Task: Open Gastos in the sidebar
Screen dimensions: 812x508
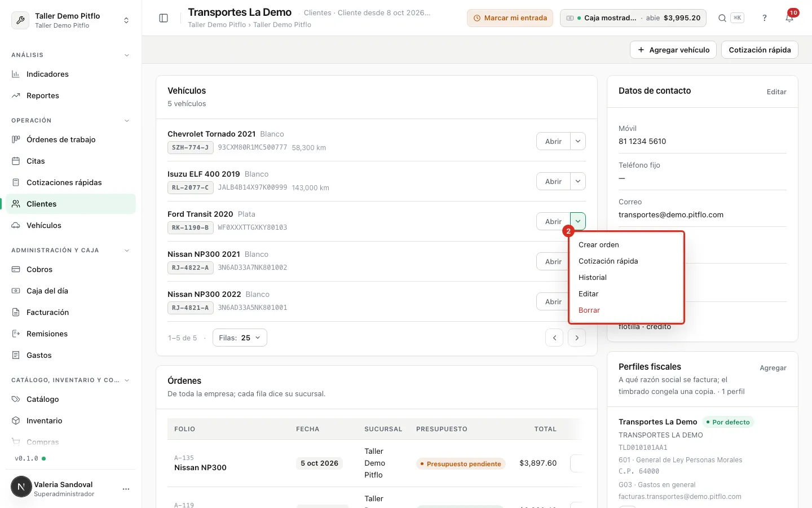Action: click(71, 355)
